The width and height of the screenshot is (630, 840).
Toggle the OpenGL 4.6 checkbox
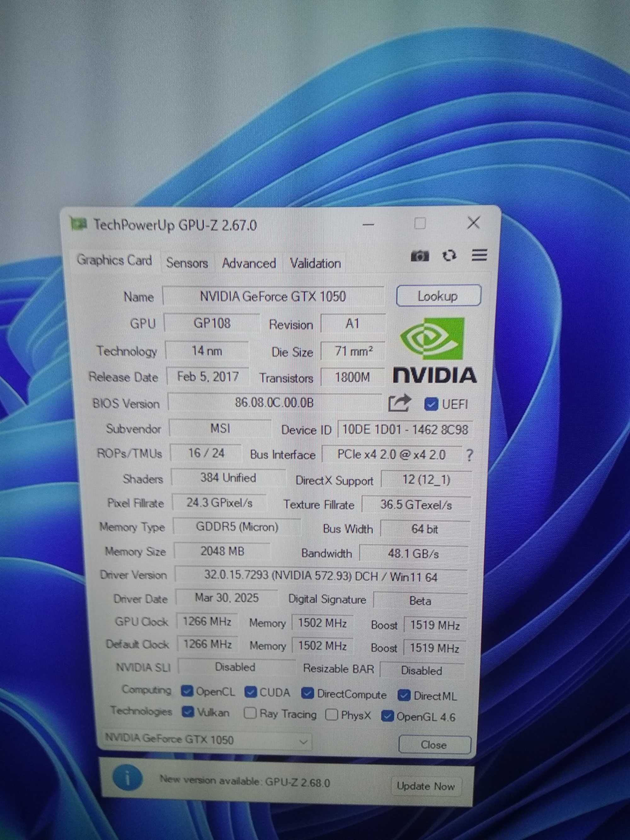coord(387,716)
